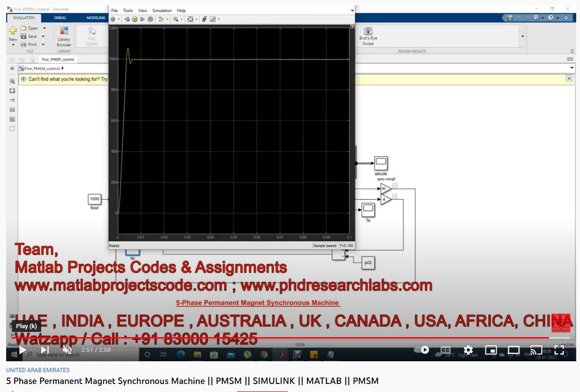Click the Step Forward scope icon

pos(142,19)
